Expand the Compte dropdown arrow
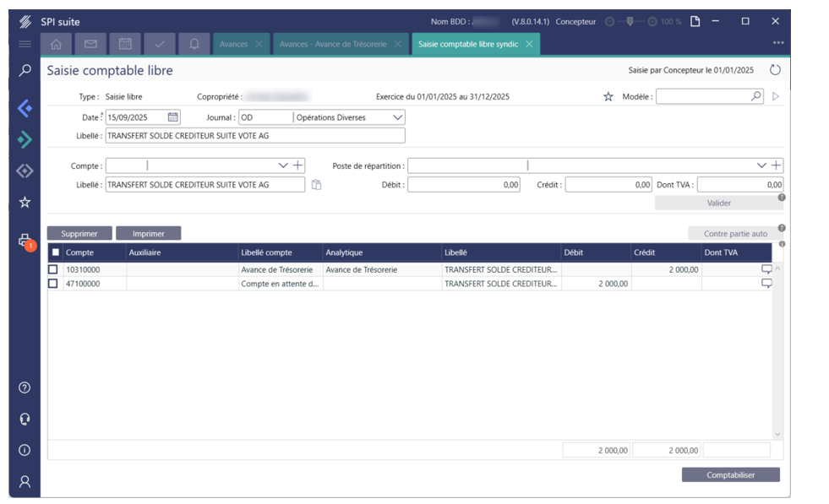Viewport: 829px width, 504px height. [283, 165]
